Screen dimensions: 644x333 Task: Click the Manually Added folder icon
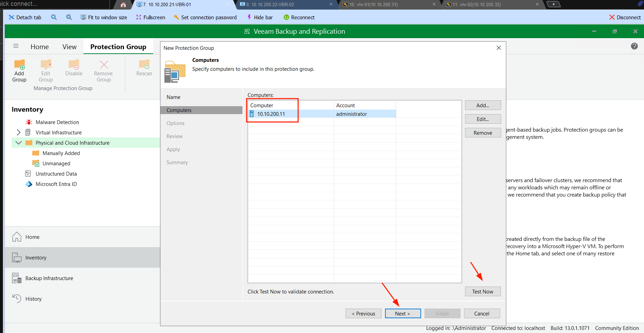point(36,153)
